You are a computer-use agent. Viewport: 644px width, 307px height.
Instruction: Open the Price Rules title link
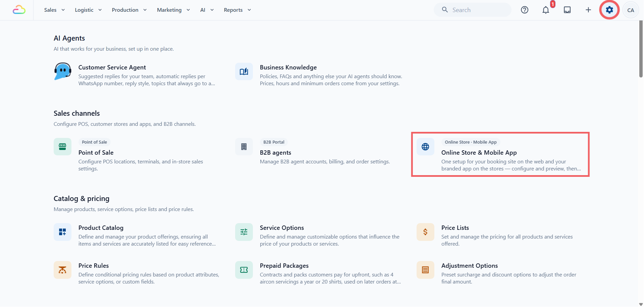click(94, 266)
